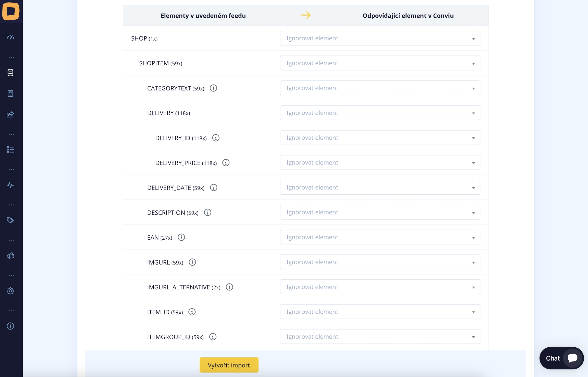This screenshot has width=588, height=377.
Task: Open the Chat widget
Action: pos(561,358)
